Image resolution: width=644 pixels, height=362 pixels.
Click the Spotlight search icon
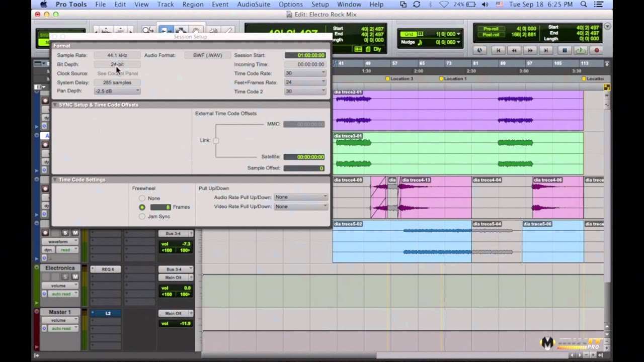pos(584,5)
